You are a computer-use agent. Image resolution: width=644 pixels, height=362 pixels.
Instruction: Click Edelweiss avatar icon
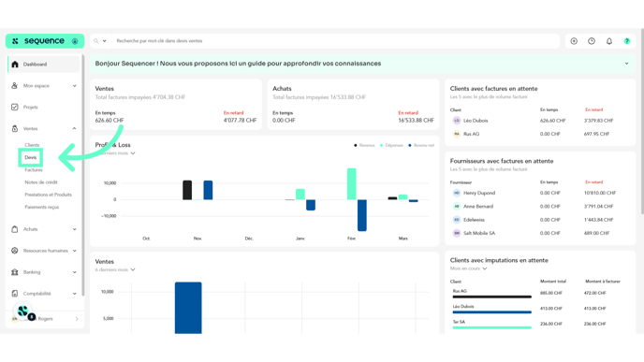pos(457,220)
